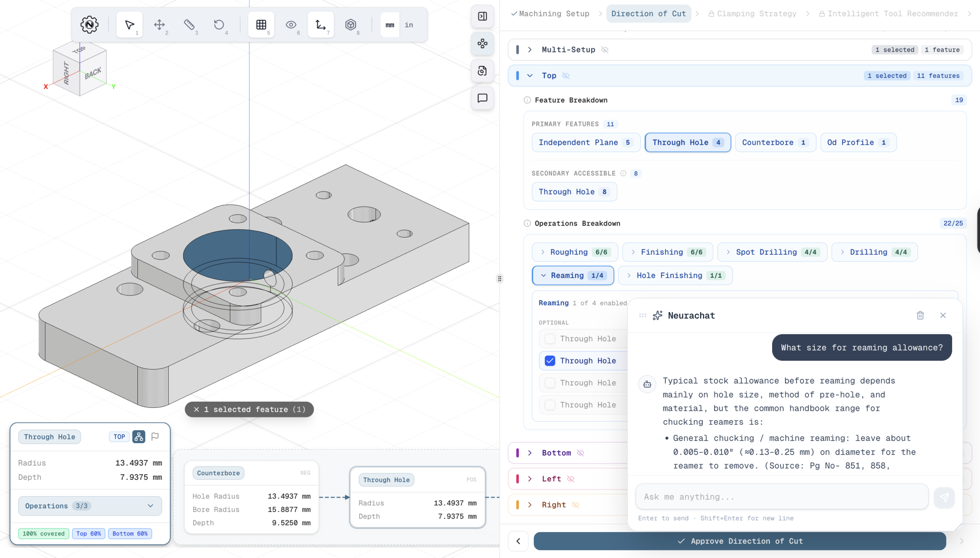The height and width of the screenshot is (558, 980).
Task: Switch units to inches
Action: tap(408, 25)
